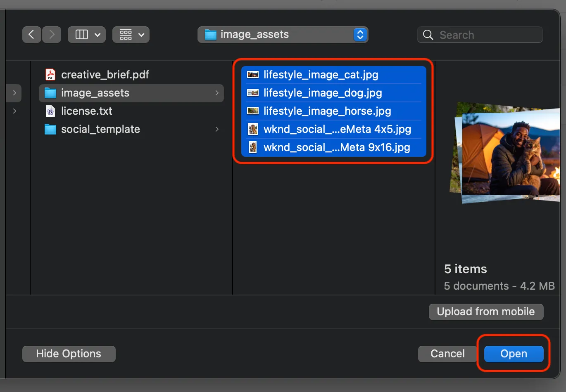Click the Meta 9x16.jpg file icon
Viewport: 566px width, 392px height.
[253, 147]
